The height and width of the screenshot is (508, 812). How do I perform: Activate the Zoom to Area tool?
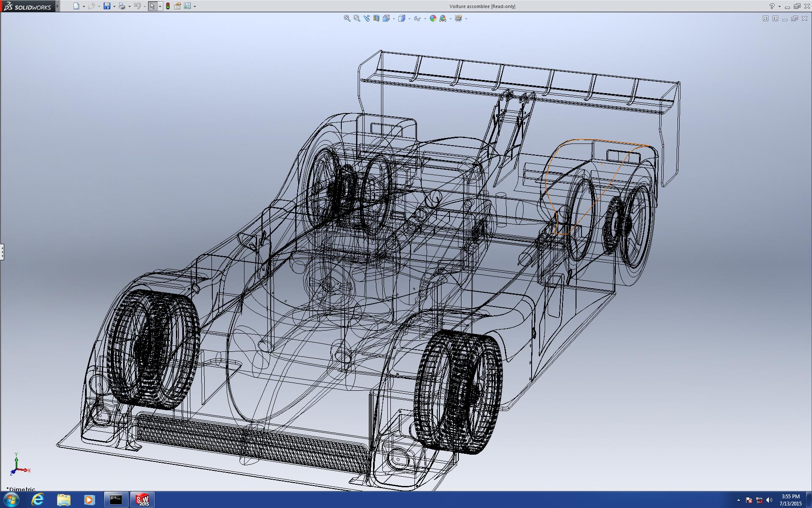(357, 18)
